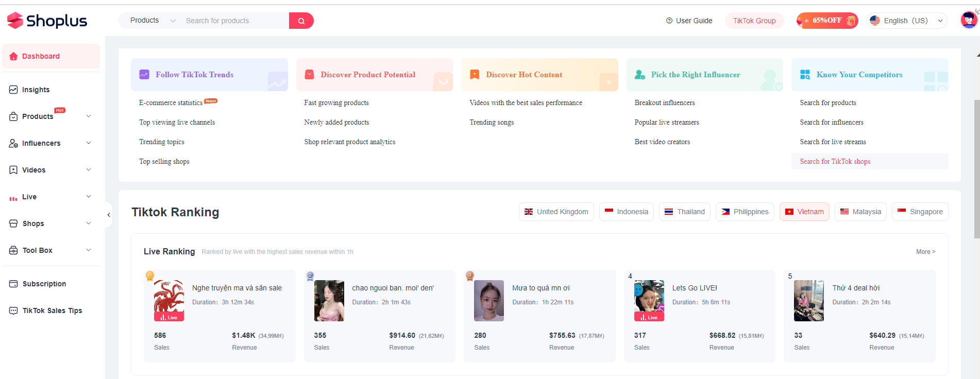Select the Philippines ranking tab

point(745,212)
